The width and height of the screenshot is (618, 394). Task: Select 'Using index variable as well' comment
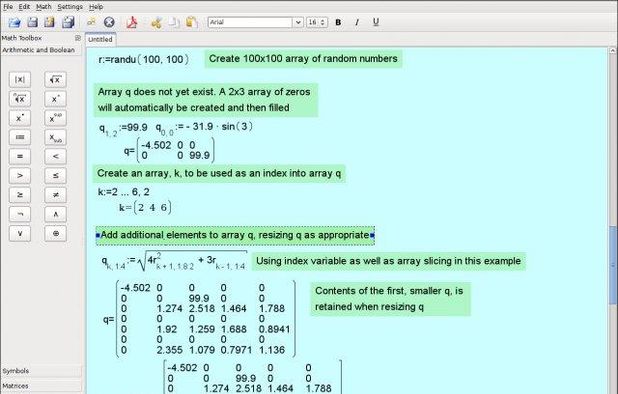click(x=389, y=261)
